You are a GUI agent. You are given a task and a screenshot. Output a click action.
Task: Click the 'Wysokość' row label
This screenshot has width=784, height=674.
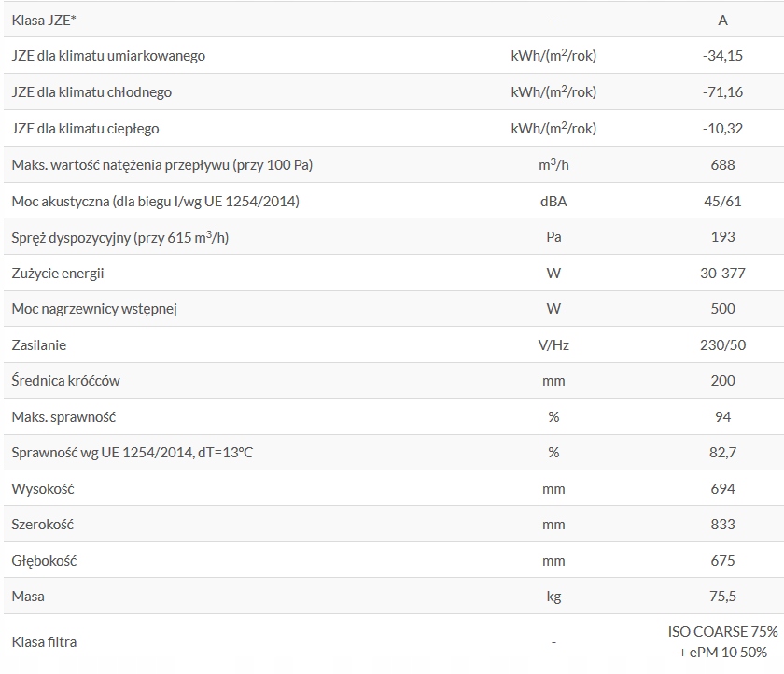[43, 489]
